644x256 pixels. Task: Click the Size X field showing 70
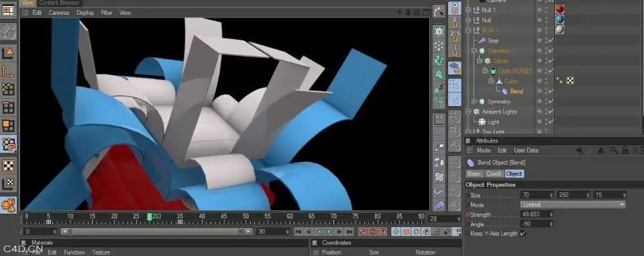[x=537, y=195]
